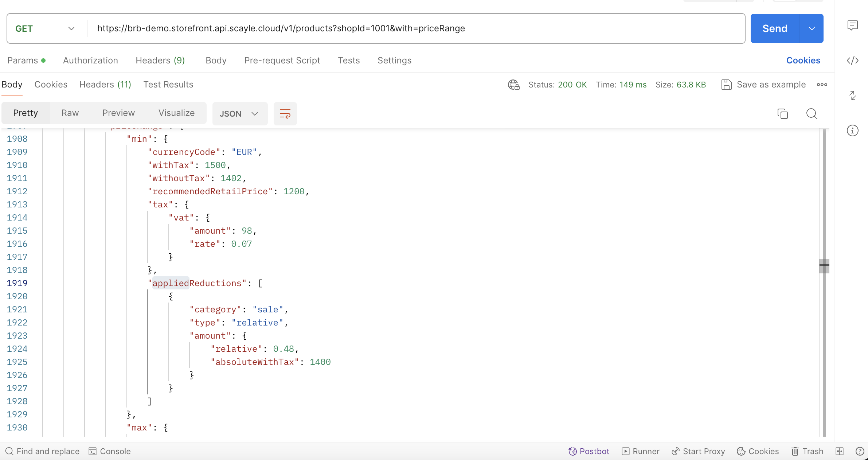
Task: Switch the response view to Raw
Action: (x=70, y=113)
